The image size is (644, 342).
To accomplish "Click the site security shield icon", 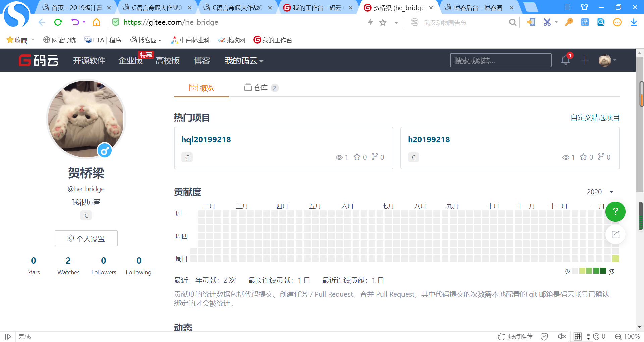I will pos(116,22).
